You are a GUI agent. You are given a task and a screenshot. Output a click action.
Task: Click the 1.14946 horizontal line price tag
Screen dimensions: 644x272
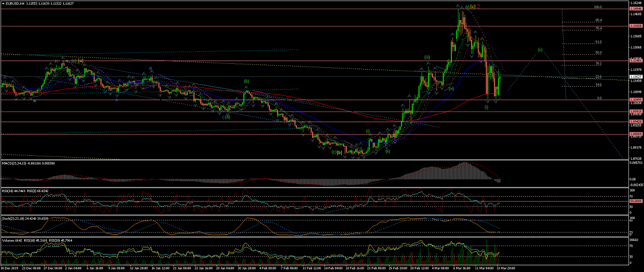tap(636, 9)
